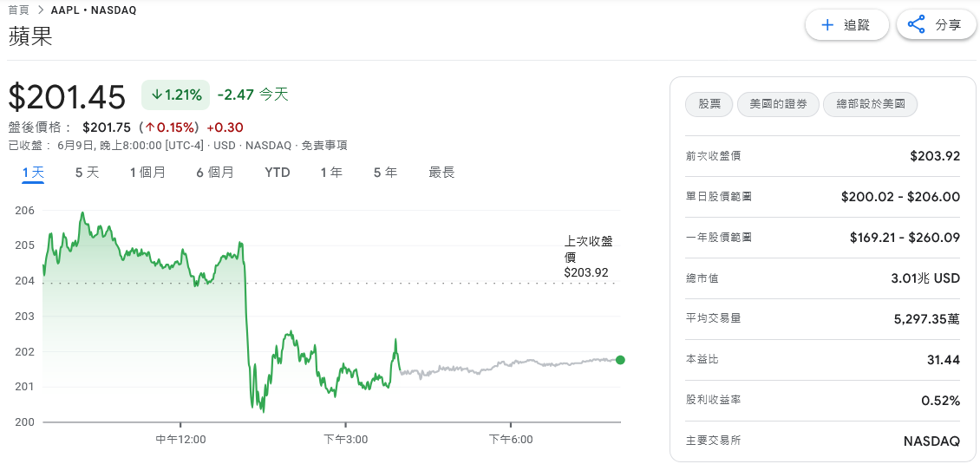Click the 206 price axis label
The height and width of the screenshot is (464, 980).
tap(24, 210)
